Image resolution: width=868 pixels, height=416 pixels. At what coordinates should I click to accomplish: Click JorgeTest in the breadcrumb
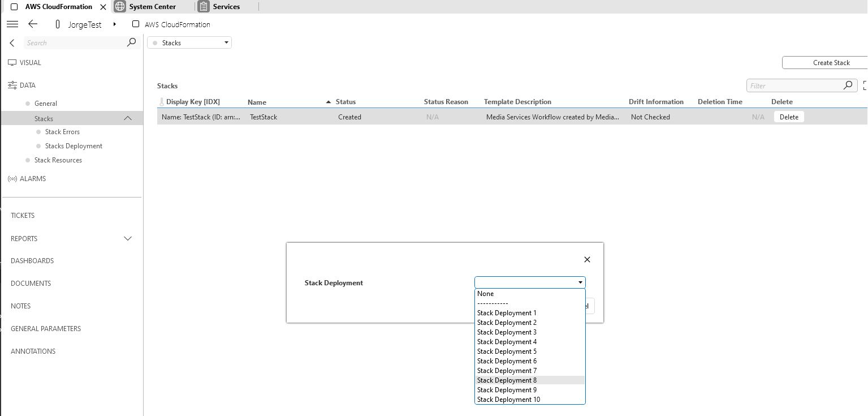click(x=85, y=24)
